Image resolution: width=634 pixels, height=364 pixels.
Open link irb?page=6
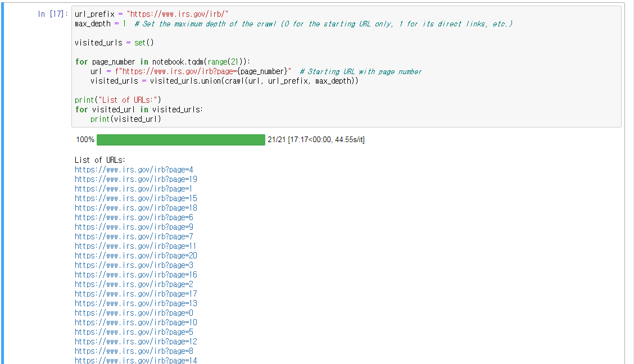[x=134, y=217]
